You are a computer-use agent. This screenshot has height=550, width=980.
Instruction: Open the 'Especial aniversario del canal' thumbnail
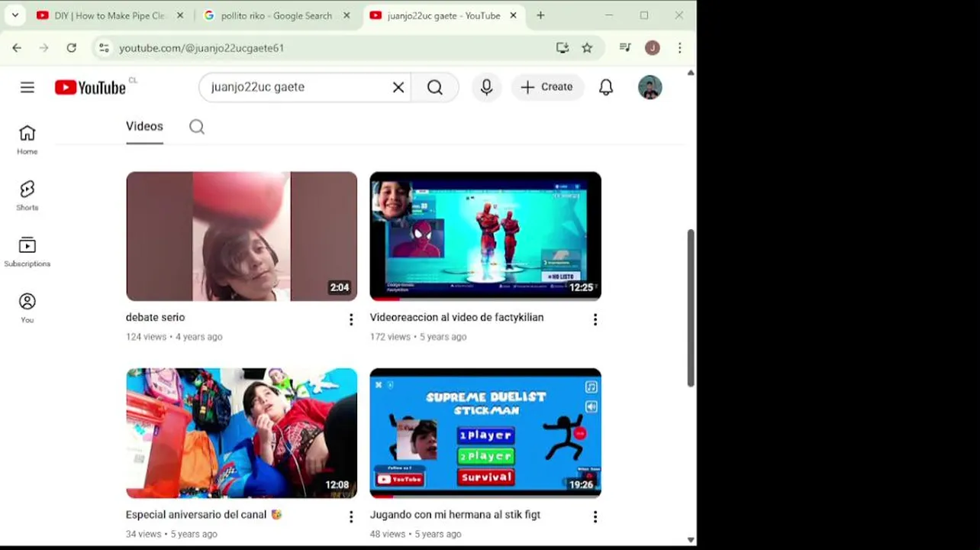[241, 433]
